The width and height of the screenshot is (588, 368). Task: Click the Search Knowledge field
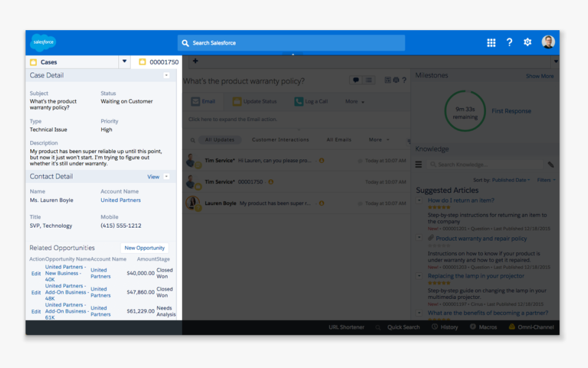[485, 164]
